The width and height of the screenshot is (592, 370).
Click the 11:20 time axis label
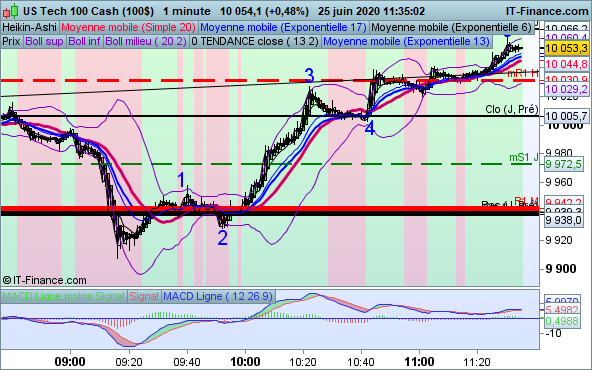tap(477, 362)
